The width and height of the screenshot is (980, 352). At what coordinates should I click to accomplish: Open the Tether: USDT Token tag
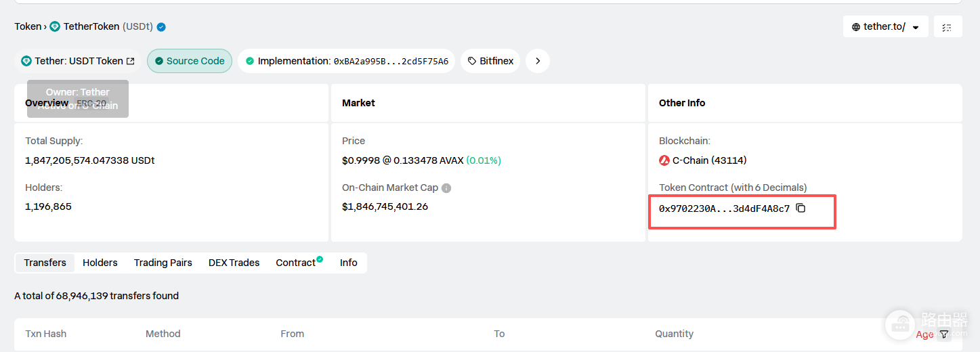(x=78, y=61)
